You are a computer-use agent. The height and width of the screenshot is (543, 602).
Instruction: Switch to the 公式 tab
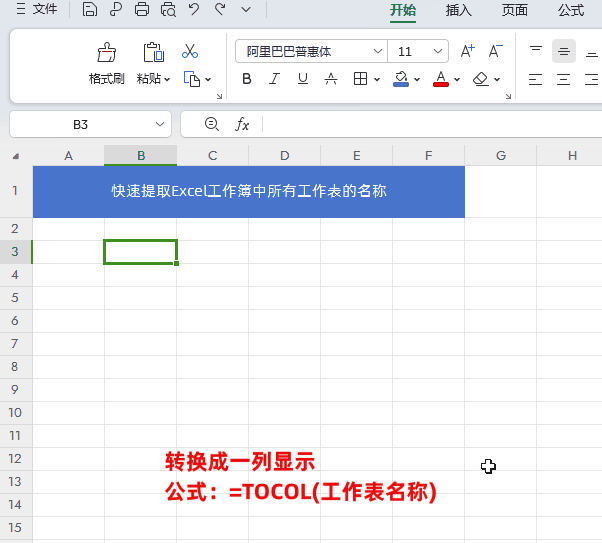tap(571, 10)
